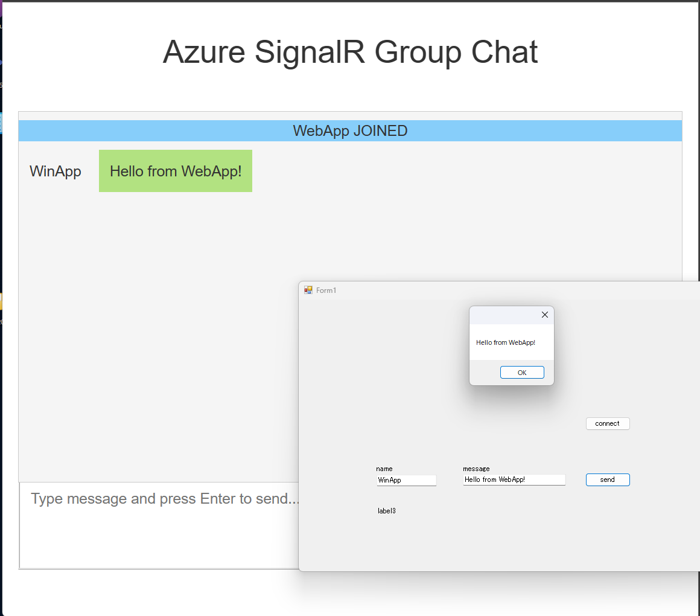Click the dialog's Hello from WebApp text
Screen dimensions: 700x616
(505, 342)
